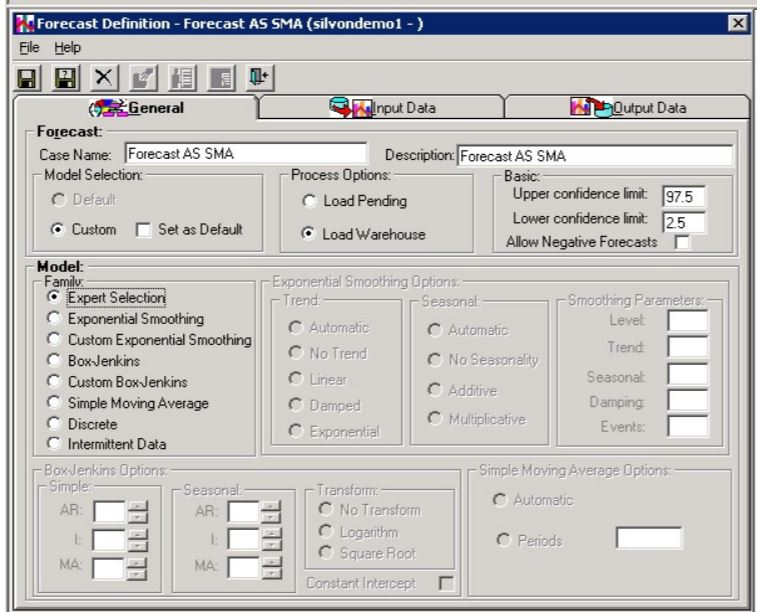Close the Forecast Definition window
The height and width of the screenshot is (612, 757).
(x=738, y=23)
